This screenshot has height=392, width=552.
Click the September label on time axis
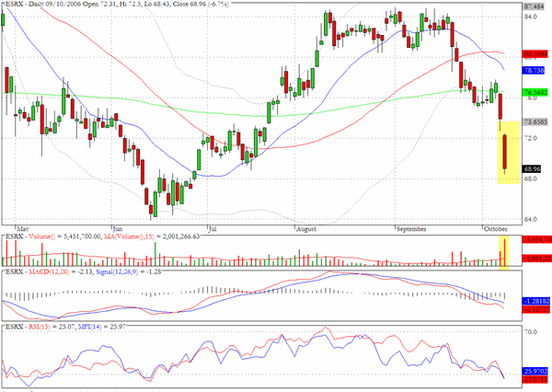411,229
